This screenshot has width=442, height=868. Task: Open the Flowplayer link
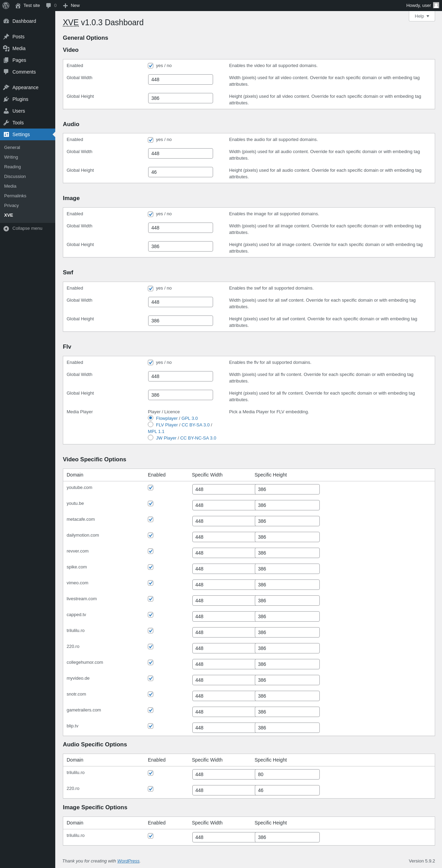(x=167, y=418)
